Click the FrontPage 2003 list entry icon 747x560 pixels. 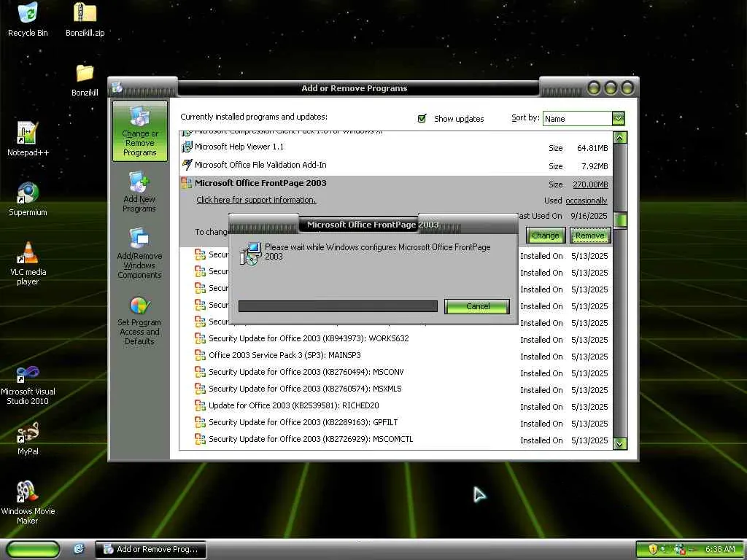186,183
